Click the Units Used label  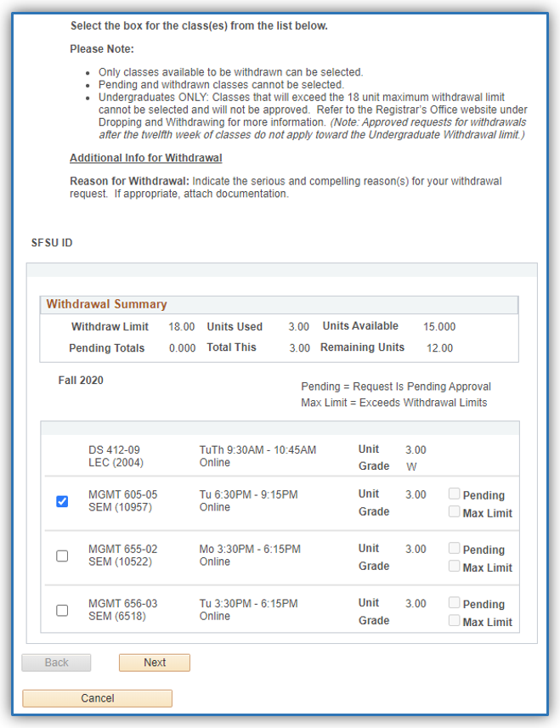point(235,327)
